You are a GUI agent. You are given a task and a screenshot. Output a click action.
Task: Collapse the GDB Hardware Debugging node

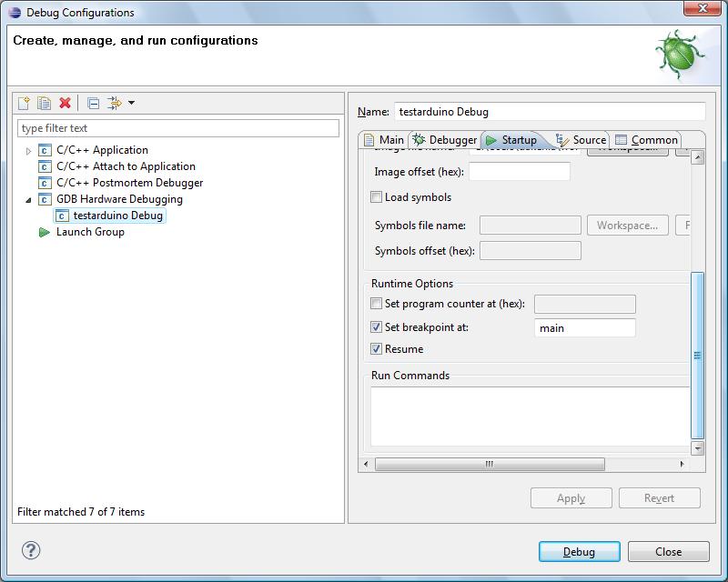28,200
